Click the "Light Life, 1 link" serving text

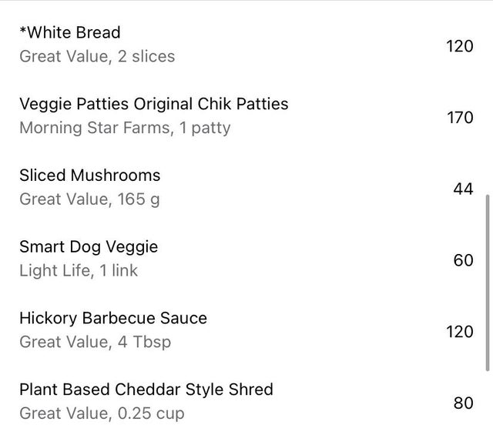coord(78,271)
